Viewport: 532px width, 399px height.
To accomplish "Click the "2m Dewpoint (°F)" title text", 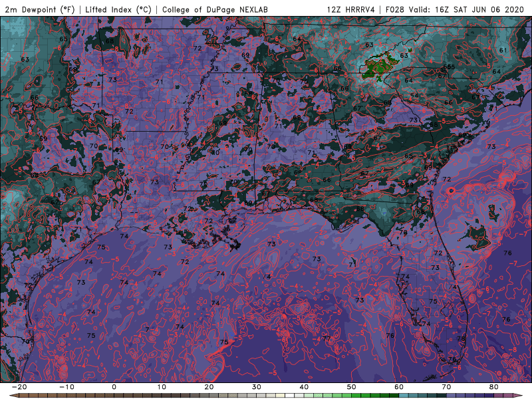I will tap(39, 9).
